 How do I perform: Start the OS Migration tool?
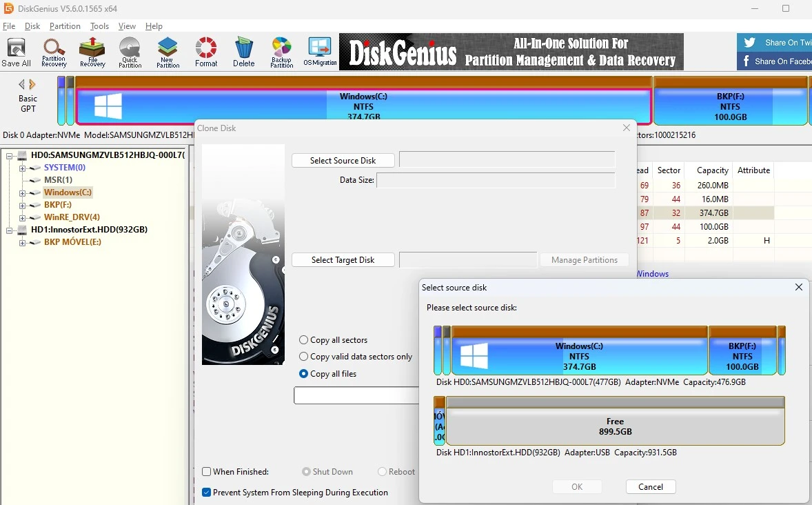point(320,52)
